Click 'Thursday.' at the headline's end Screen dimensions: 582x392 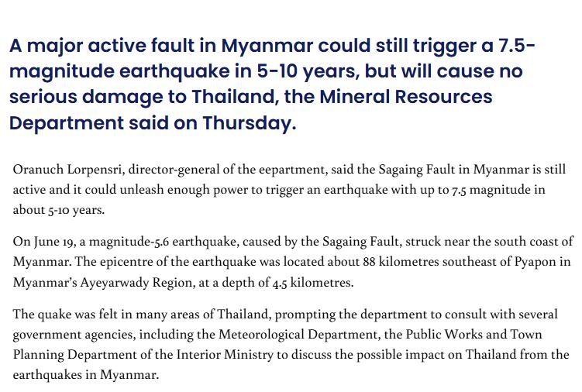250,123
